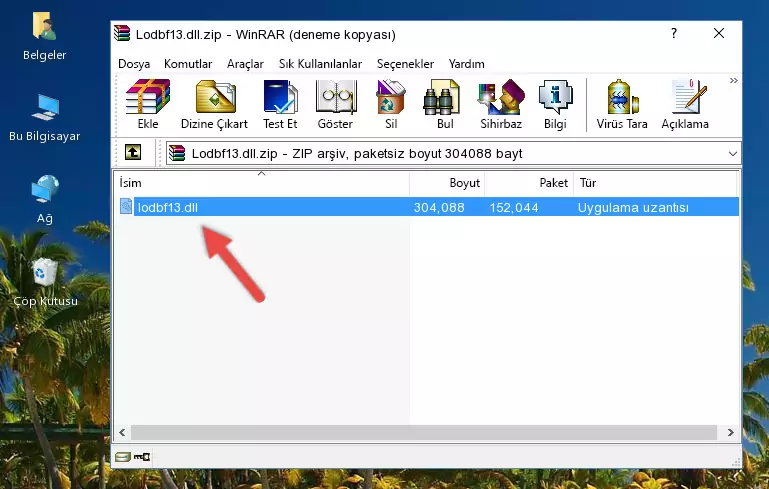The width and height of the screenshot is (769, 489).
Task: Open the Belgeler desktop icon
Action: (44, 36)
